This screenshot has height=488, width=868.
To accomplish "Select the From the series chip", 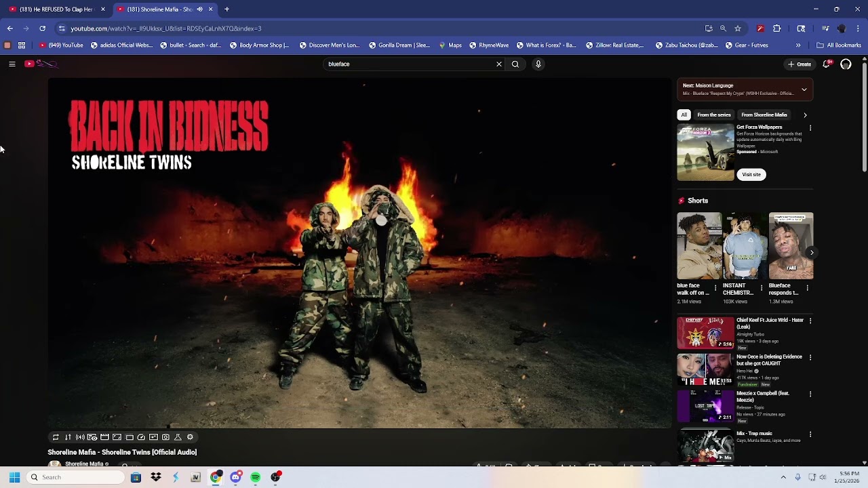I will pos(714,115).
